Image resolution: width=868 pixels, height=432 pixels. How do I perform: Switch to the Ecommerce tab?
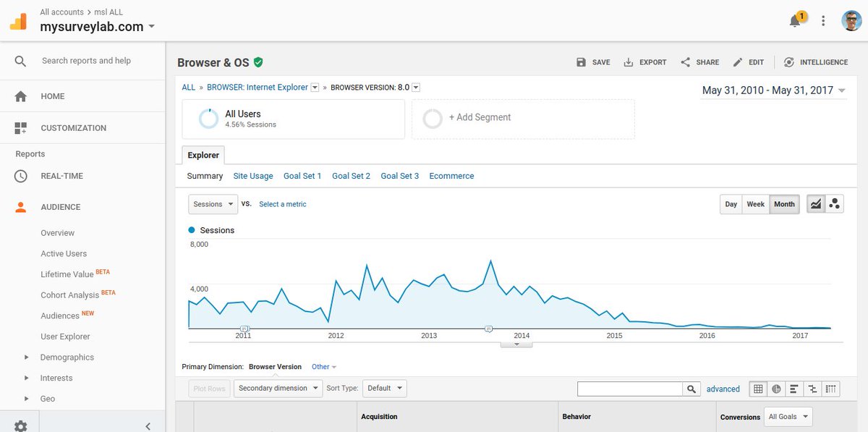tap(451, 175)
